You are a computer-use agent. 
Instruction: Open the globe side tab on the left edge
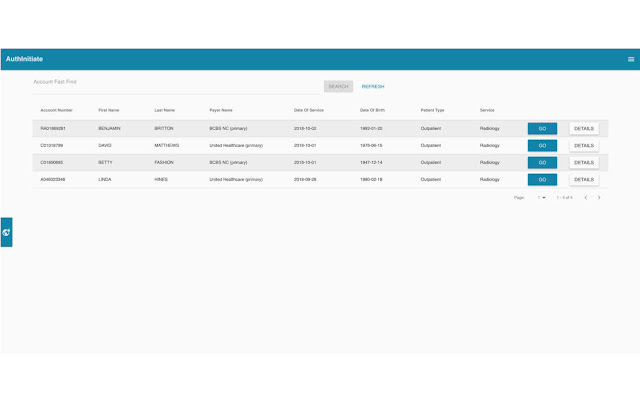(7, 232)
